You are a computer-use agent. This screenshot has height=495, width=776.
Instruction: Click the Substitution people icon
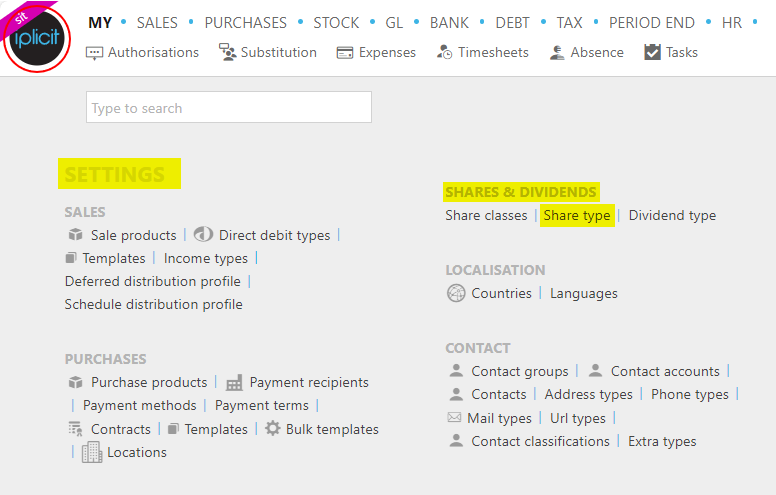(227, 52)
